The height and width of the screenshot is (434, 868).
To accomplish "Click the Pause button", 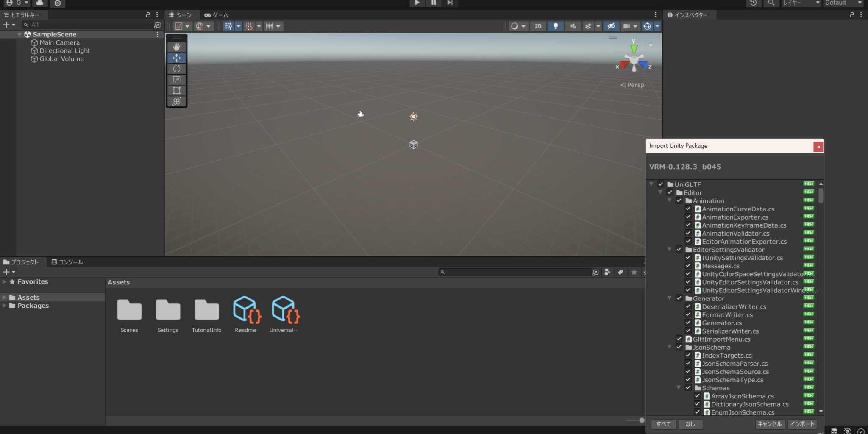I will pos(434,3).
